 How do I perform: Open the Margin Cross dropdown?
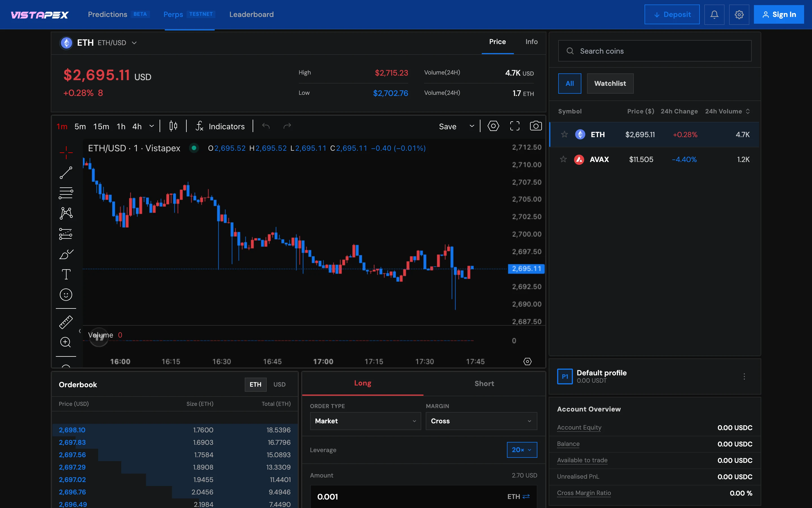click(x=481, y=421)
